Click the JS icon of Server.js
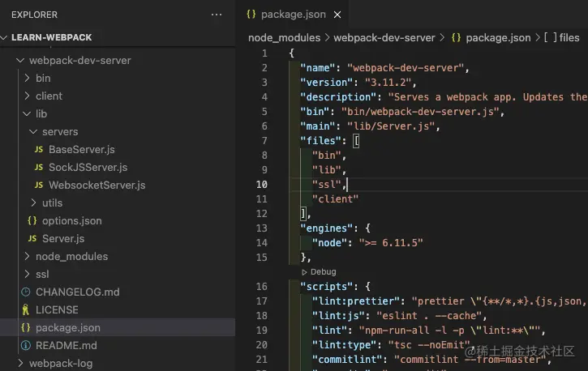588x371 pixels. point(32,238)
